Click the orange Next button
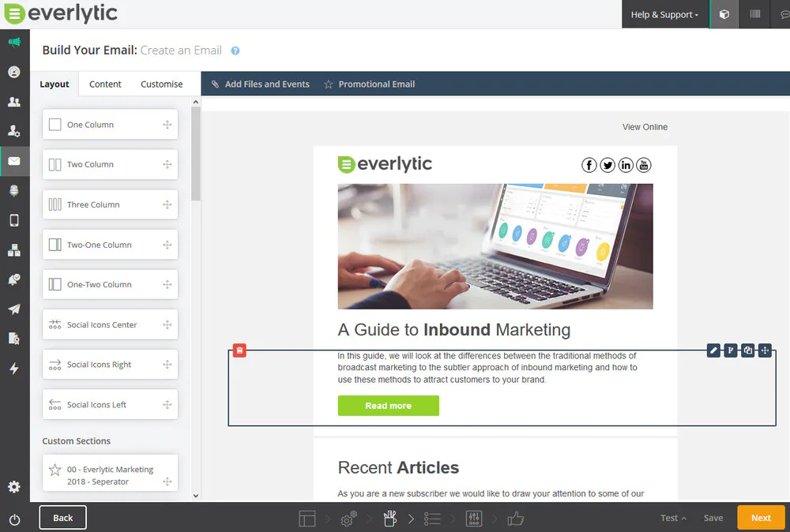 click(761, 517)
